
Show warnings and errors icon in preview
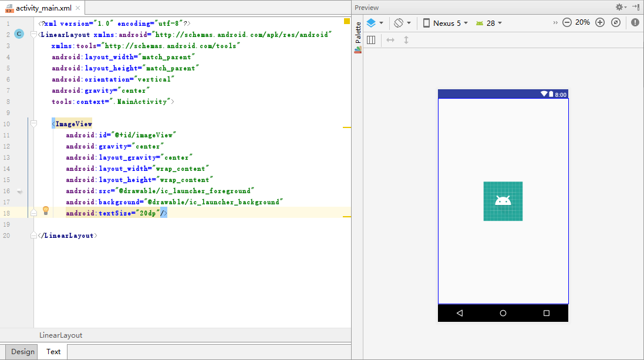(635, 23)
